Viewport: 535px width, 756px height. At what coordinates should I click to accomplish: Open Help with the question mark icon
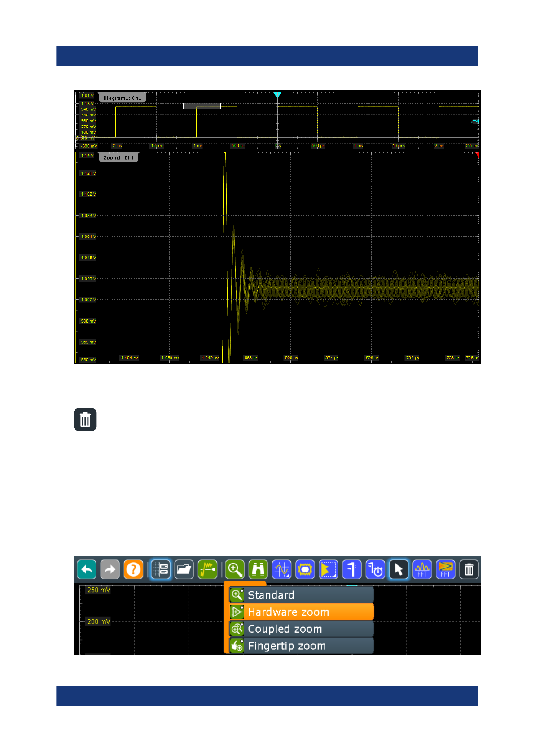click(x=133, y=570)
